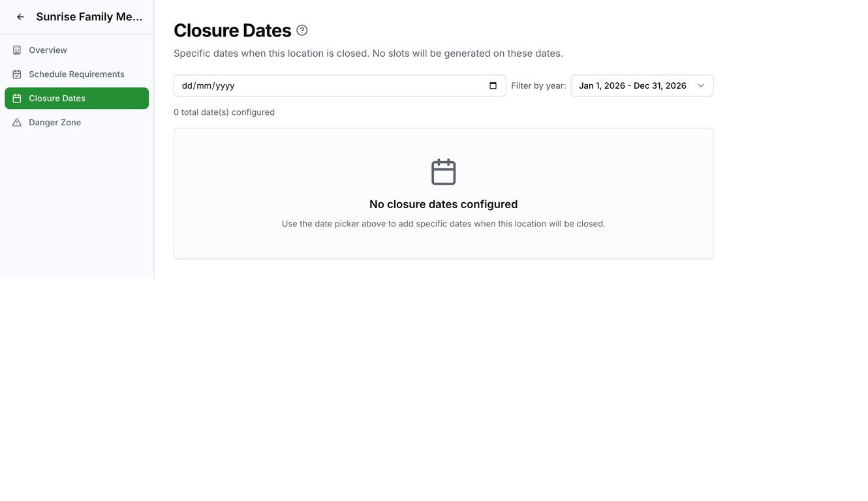Click the Closure Dates sidebar calendar icon

pos(17,99)
